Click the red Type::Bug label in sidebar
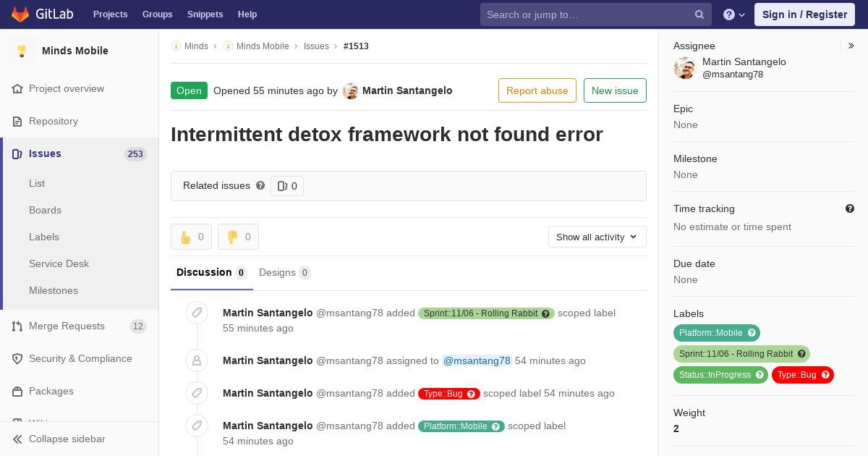 pyautogui.click(x=803, y=375)
